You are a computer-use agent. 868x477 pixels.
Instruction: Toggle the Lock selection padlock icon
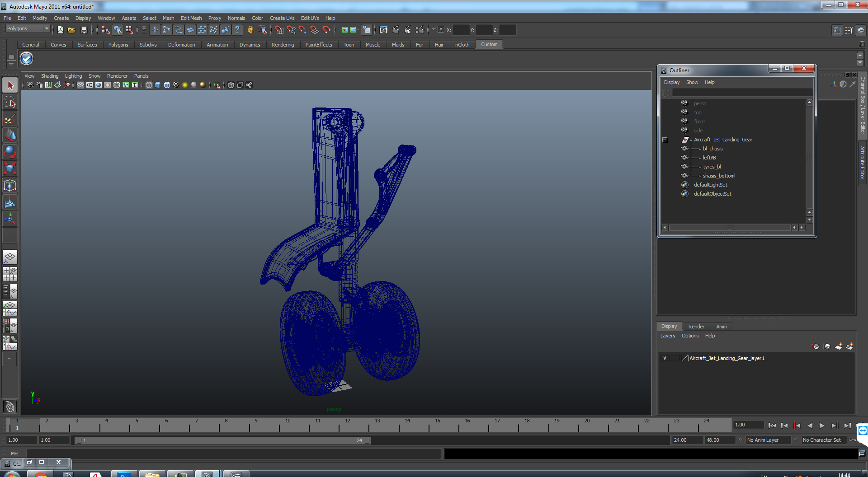point(250,30)
